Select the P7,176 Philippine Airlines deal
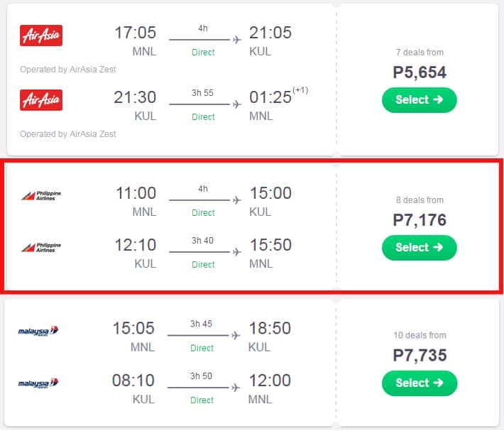Screen dimensions: 504x431 click(x=419, y=247)
